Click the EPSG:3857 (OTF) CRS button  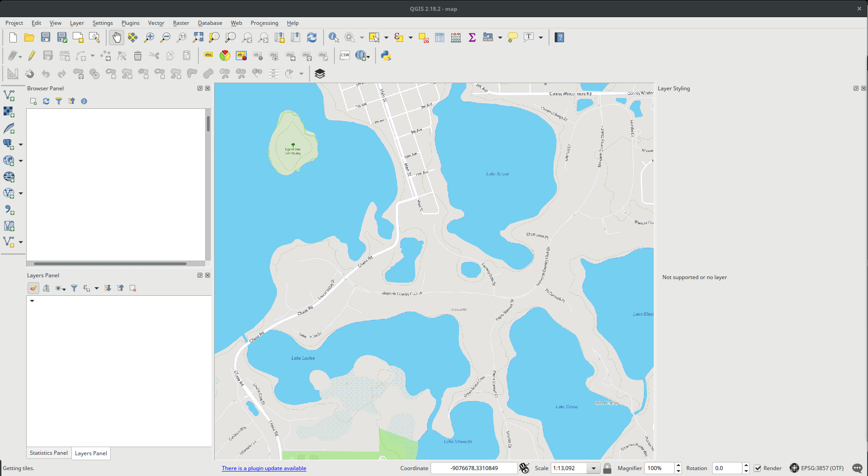pos(817,468)
